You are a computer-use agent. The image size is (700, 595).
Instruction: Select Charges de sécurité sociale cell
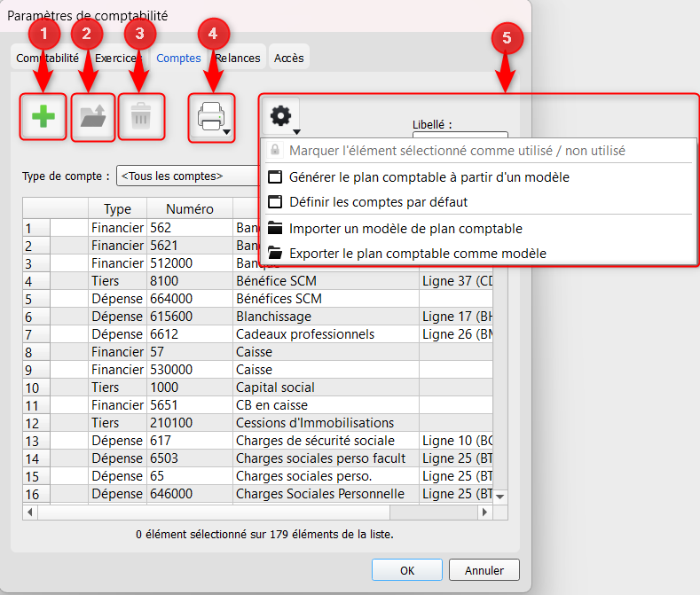(x=326, y=441)
